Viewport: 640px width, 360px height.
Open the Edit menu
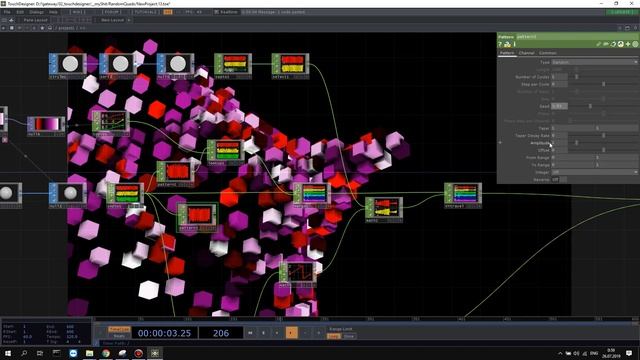tap(20, 12)
